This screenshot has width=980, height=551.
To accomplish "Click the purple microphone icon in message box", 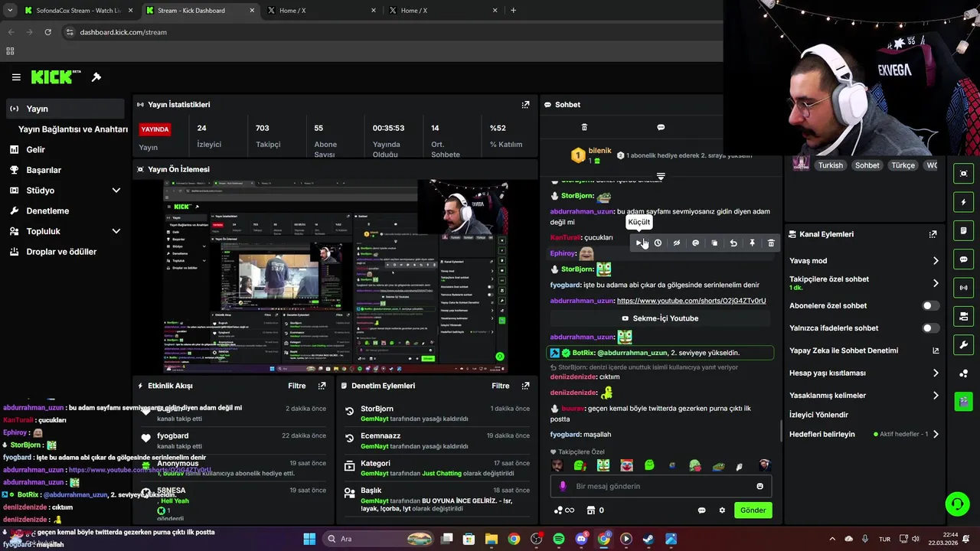I will pyautogui.click(x=563, y=486).
